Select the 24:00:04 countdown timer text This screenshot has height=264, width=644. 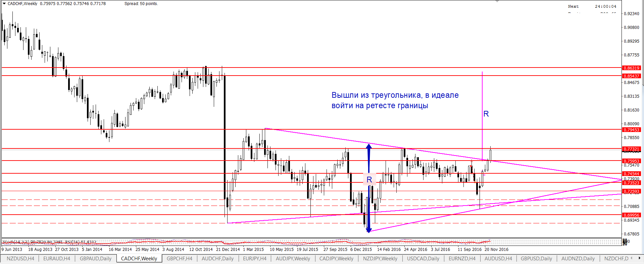[606, 6]
